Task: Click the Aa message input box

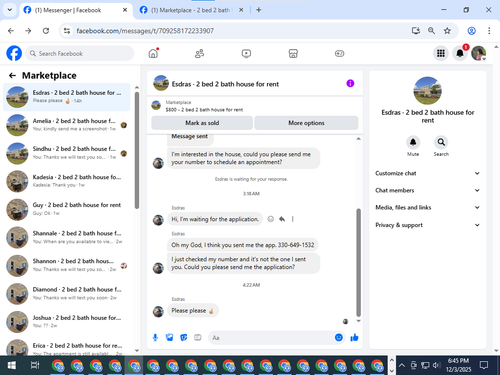Action: point(272,338)
